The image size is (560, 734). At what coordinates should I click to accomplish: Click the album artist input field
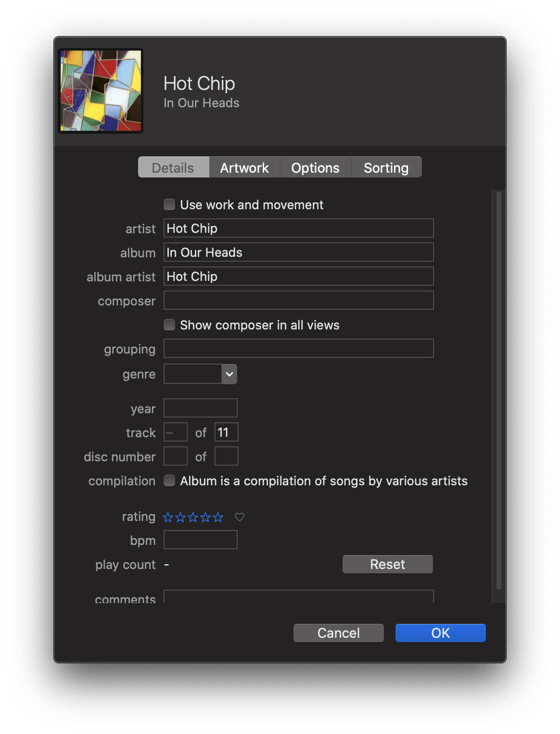[299, 276]
